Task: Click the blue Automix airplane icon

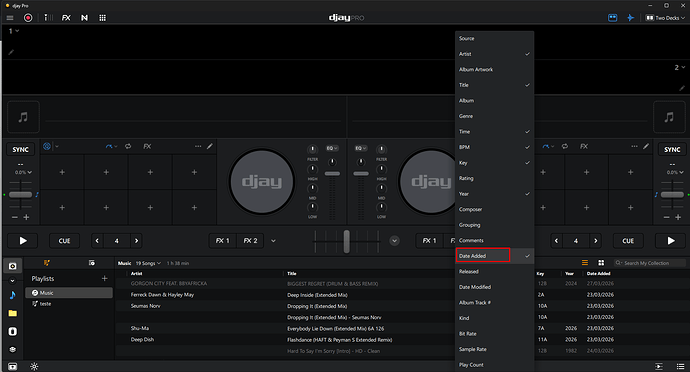Action: [x=630, y=18]
